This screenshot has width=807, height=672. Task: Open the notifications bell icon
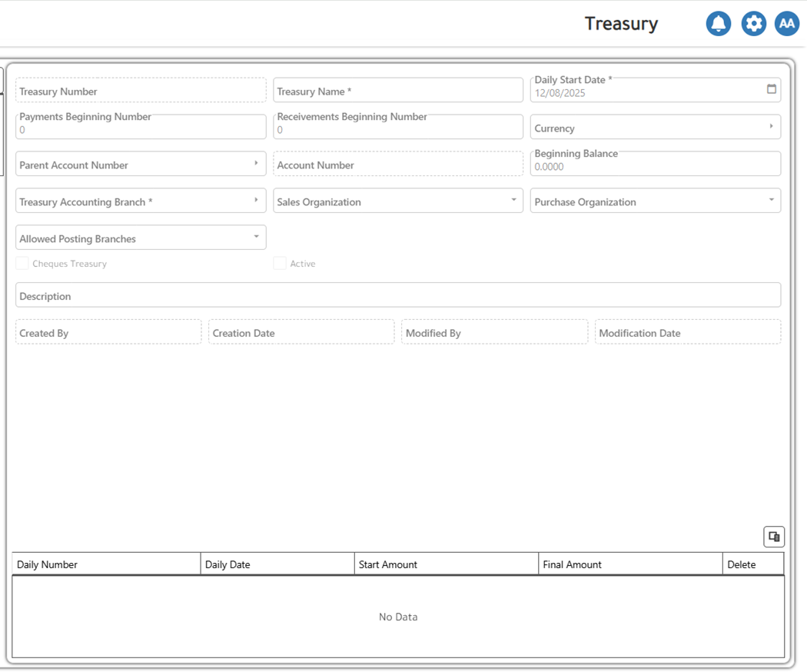718,24
